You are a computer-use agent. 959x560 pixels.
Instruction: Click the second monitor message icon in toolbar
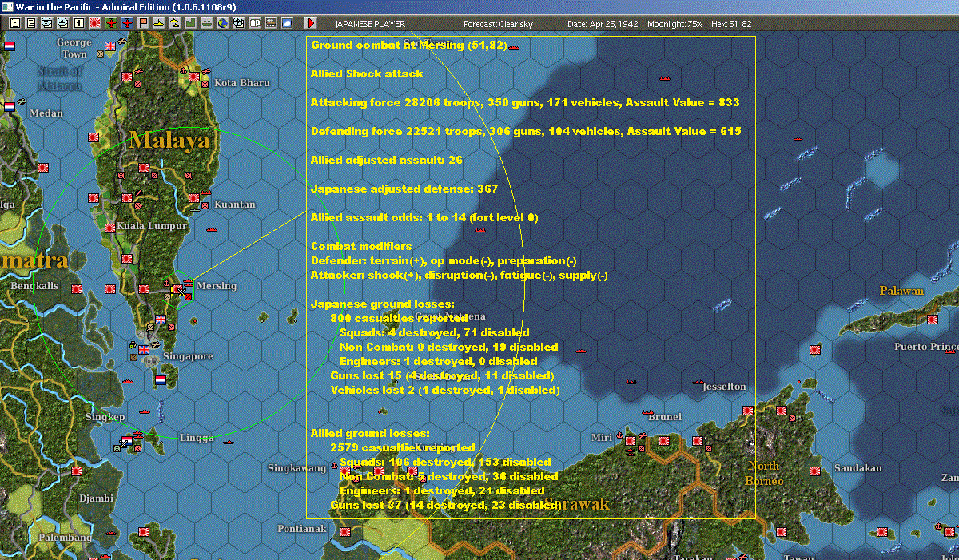click(x=62, y=23)
